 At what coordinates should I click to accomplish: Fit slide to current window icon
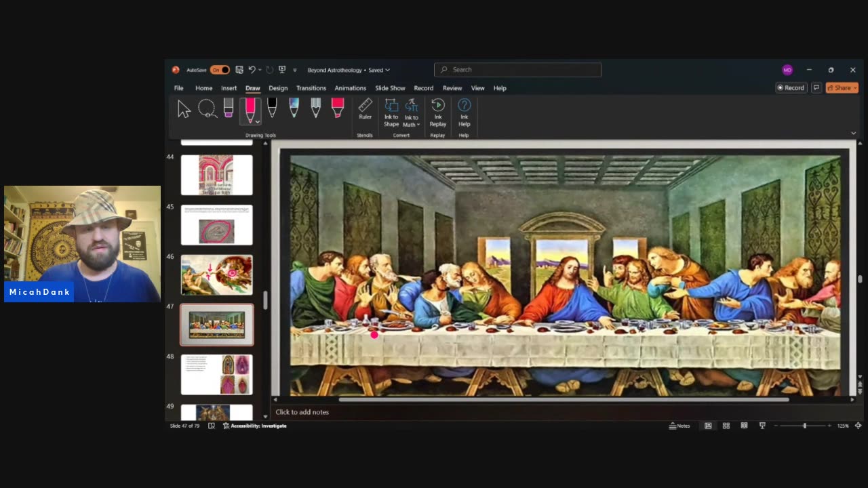tap(858, 426)
